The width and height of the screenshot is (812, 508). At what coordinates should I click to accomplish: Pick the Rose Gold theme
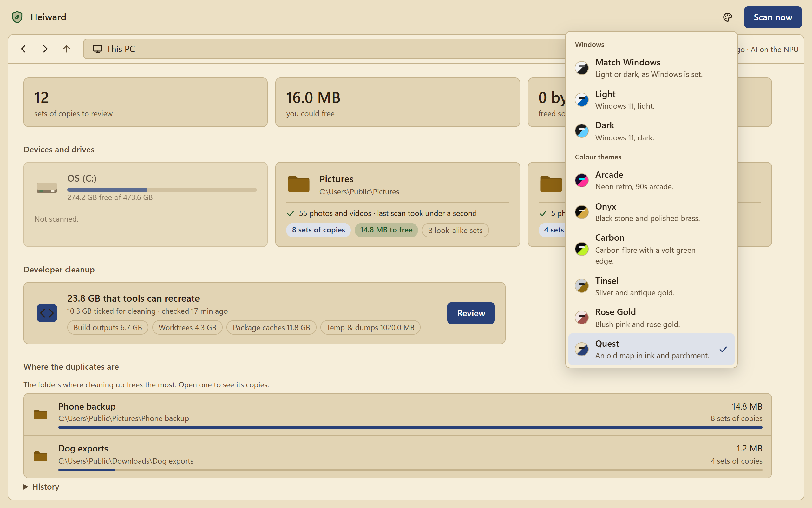651,318
